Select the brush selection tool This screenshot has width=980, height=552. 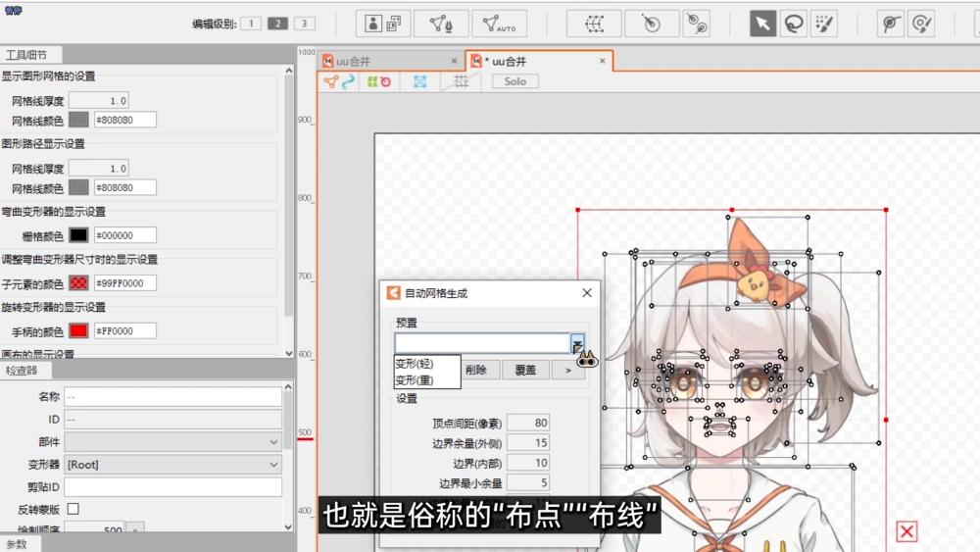[824, 24]
